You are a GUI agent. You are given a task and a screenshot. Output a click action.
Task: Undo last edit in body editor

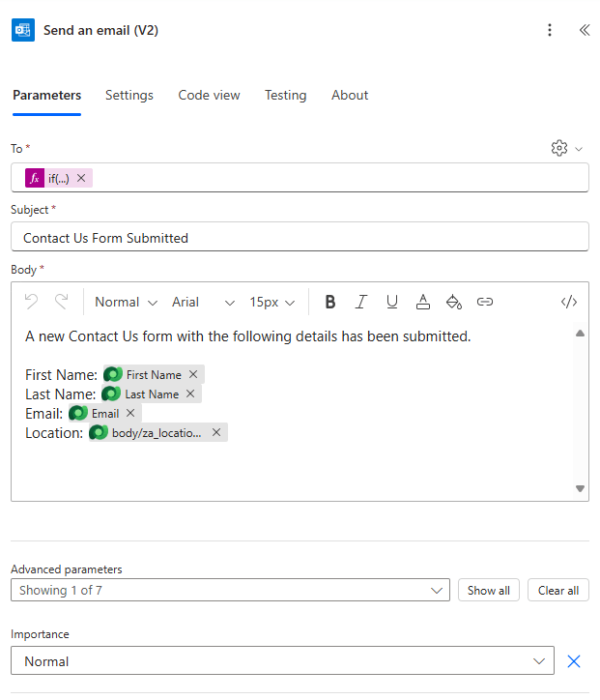pos(32,302)
